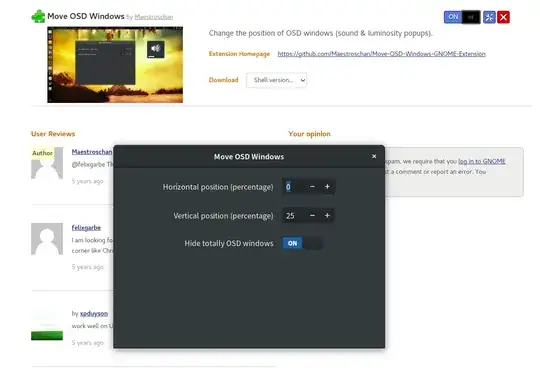Screen dimensions: 540x376
Task: Click the Extension Homepage label
Action: point(239,54)
